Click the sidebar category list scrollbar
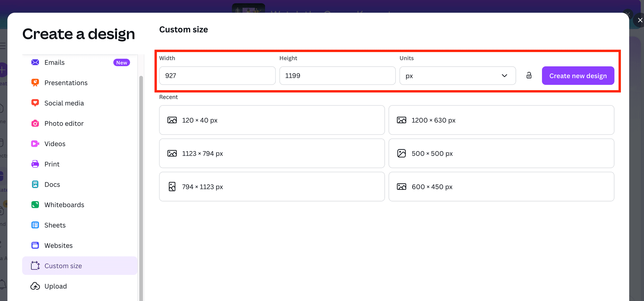Image resolution: width=644 pixels, height=301 pixels. 141,188
